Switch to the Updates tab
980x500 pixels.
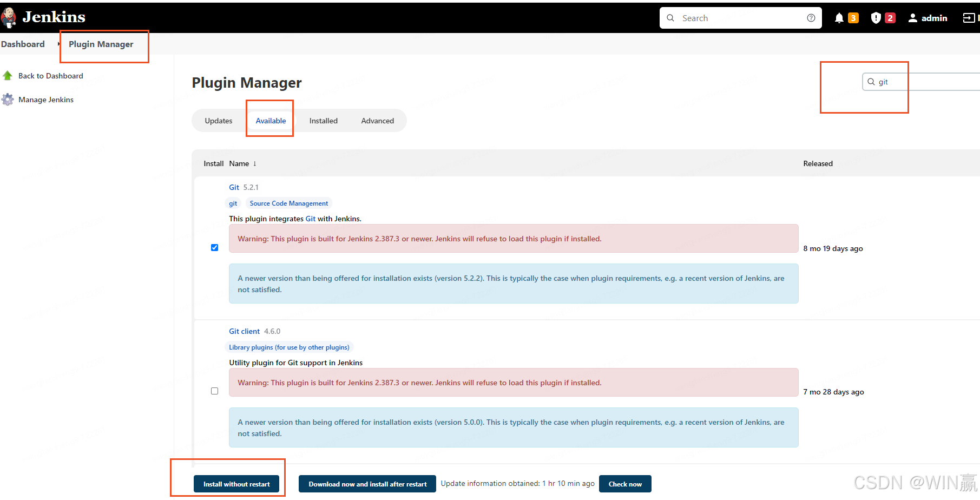(219, 121)
